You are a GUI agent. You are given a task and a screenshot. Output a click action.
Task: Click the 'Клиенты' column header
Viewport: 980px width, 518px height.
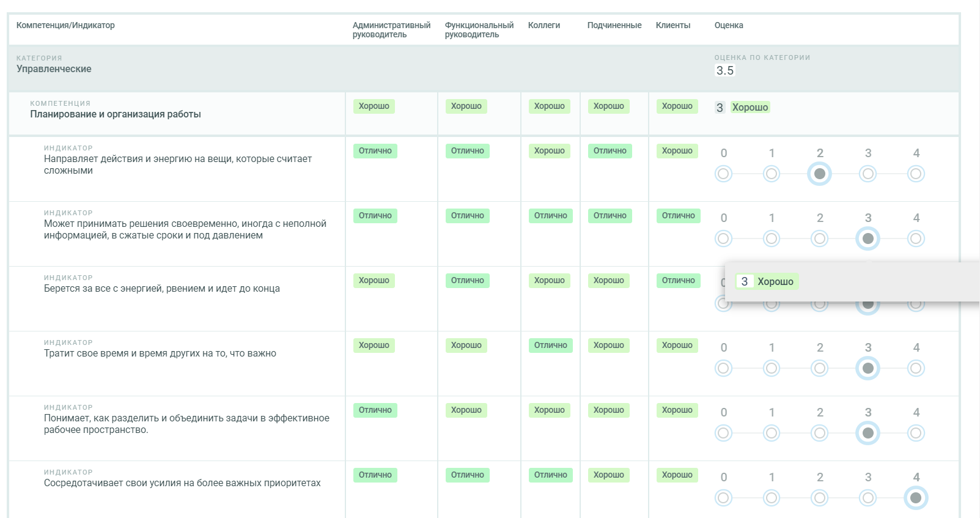pyautogui.click(x=673, y=25)
